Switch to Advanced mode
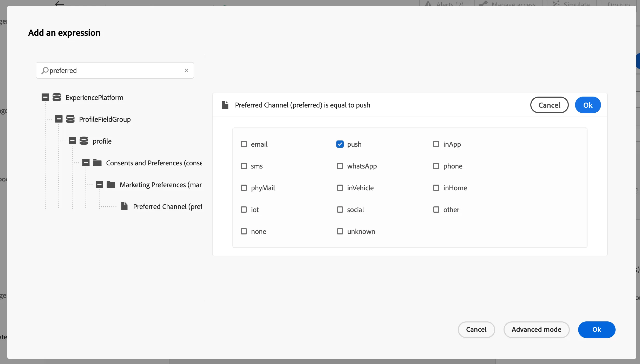The image size is (640, 364). (537, 329)
